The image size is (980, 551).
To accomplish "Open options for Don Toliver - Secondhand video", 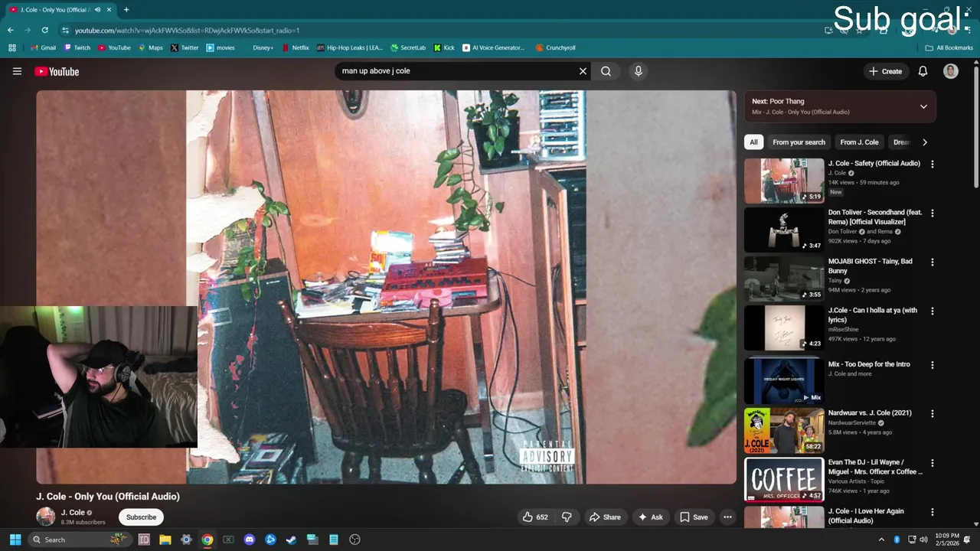I will tap(932, 213).
